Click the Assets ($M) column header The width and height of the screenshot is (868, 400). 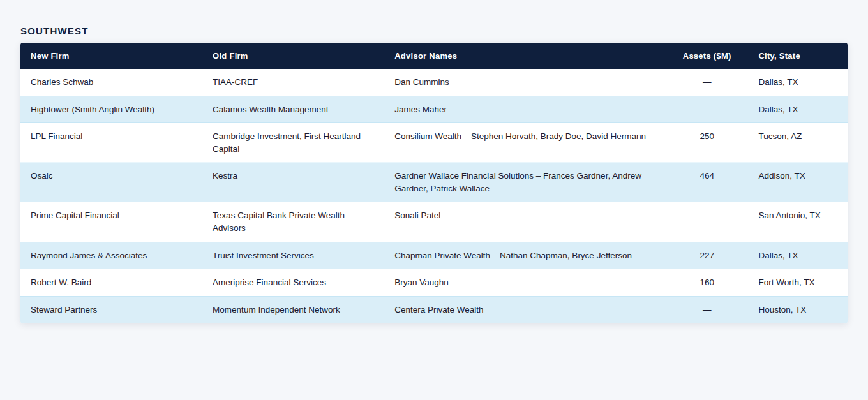click(707, 56)
